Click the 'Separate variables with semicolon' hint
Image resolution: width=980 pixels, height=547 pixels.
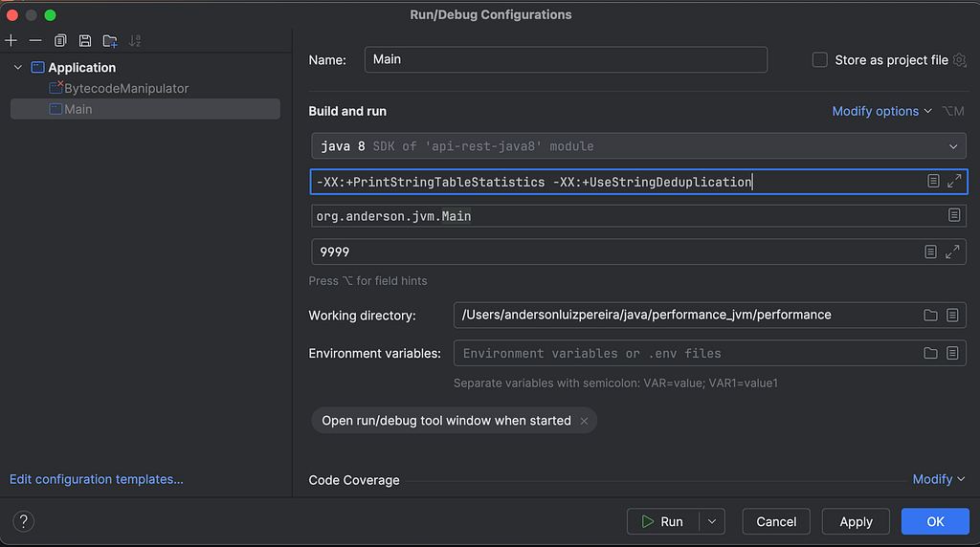click(x=615, y=383)
